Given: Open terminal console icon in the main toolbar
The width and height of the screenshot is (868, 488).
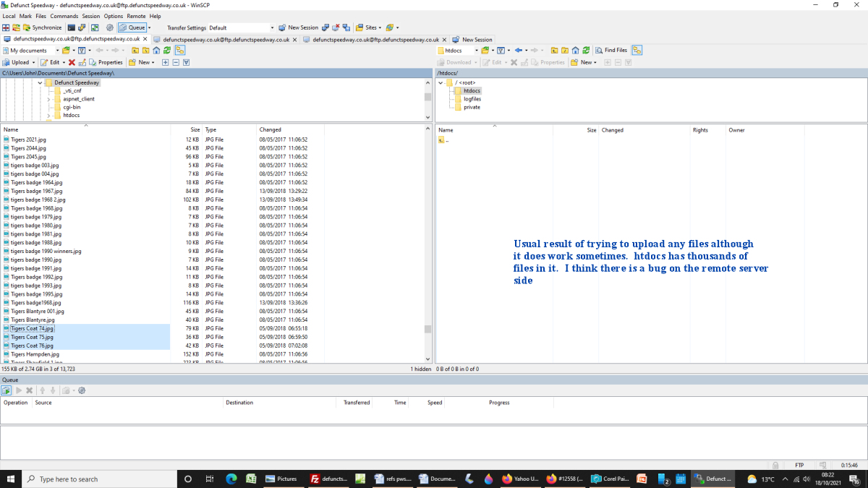Looking at the screenshot, I should coord(71,27).
